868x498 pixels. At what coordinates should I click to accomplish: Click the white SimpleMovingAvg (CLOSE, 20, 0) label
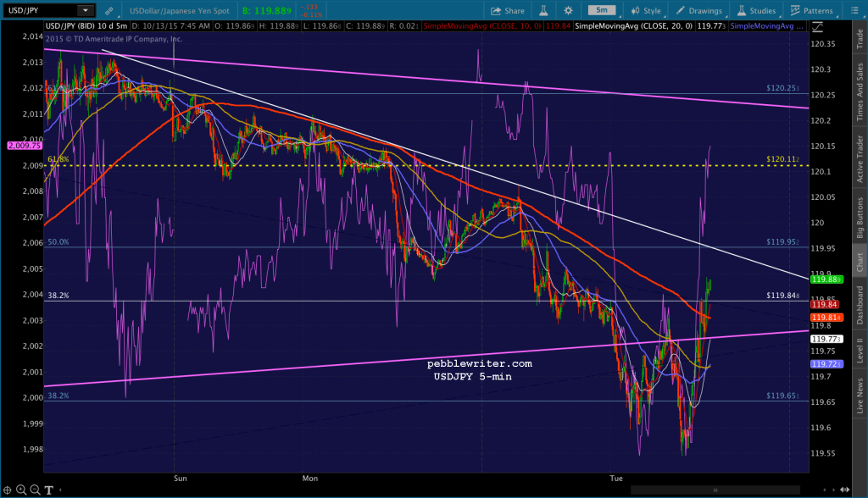coord(633,26)
